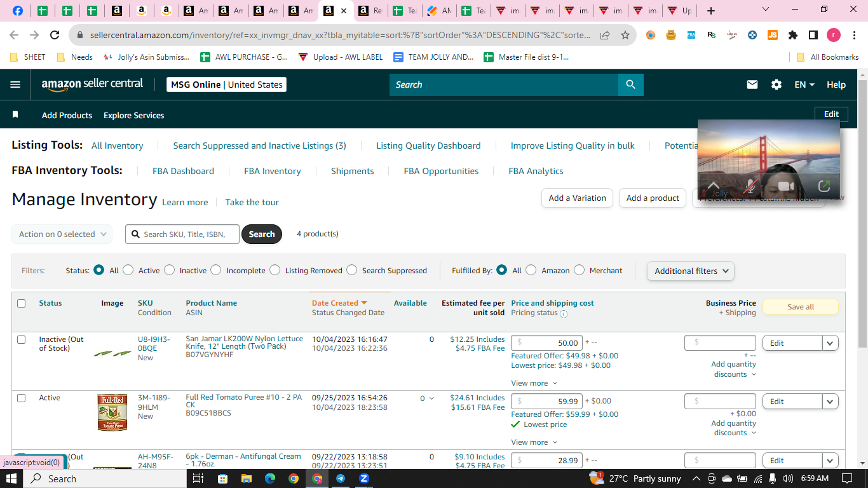Select the Full Red Tomato Puree row checkbox
The height and width of the screenshot is (488, 868).
pyautogui.click(x=22, y=398)
